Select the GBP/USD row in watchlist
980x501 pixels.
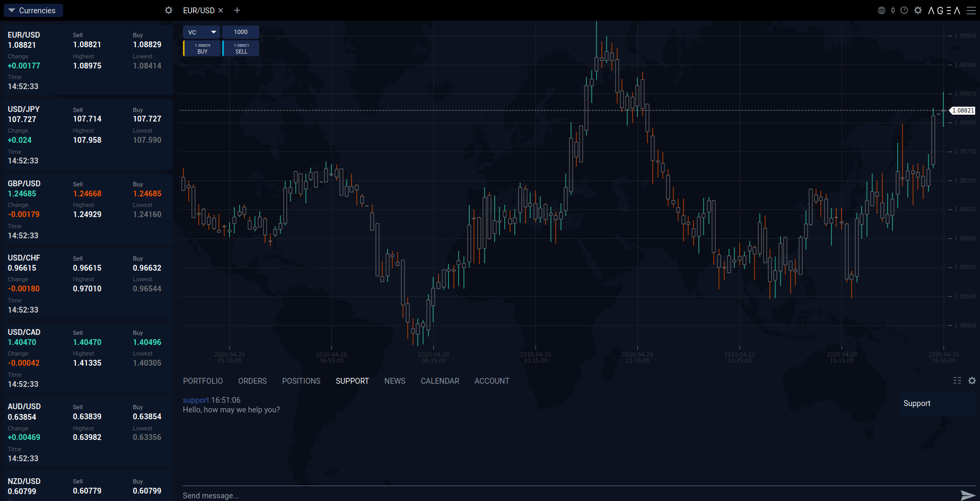[x=87, y=208]
